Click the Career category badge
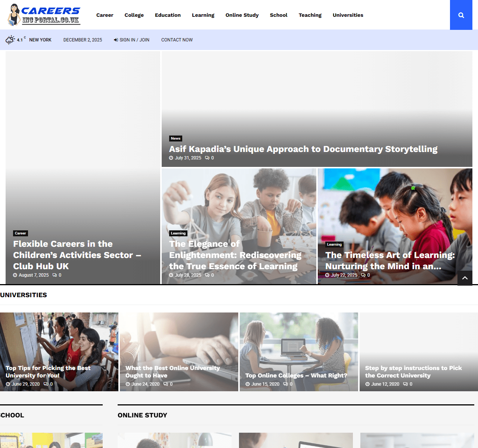Viewport: 478px width, 448px height. tap(21, 233)
